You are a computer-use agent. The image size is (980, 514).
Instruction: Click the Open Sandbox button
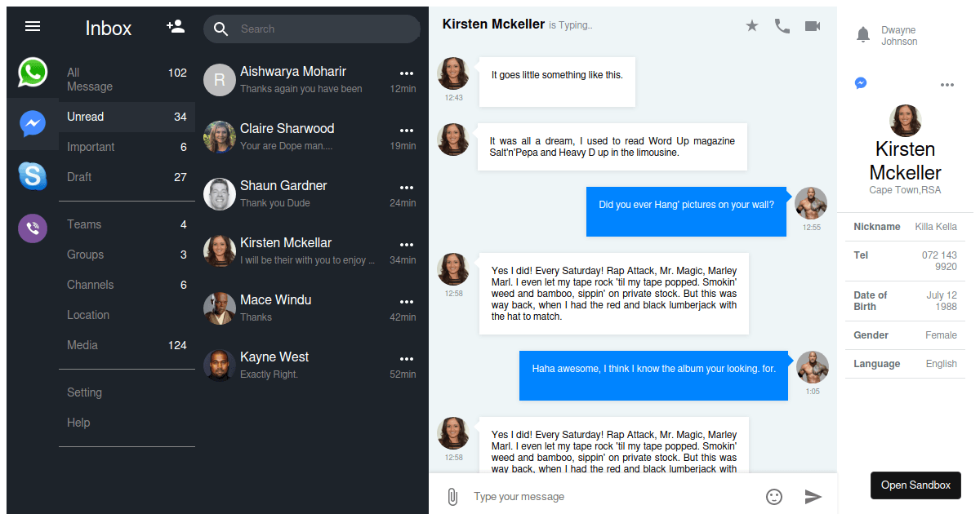pos(915,485)
